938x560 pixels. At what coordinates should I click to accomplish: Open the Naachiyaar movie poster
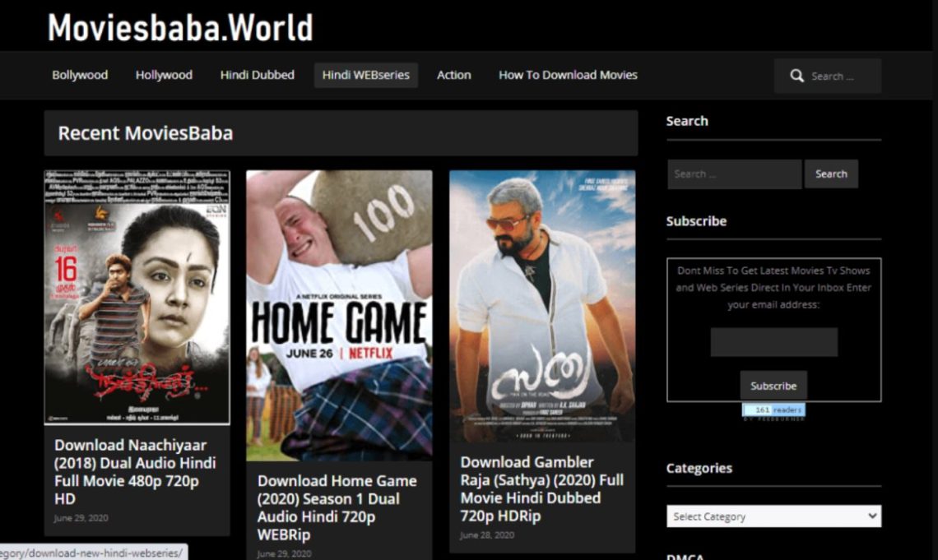[137, 298]
